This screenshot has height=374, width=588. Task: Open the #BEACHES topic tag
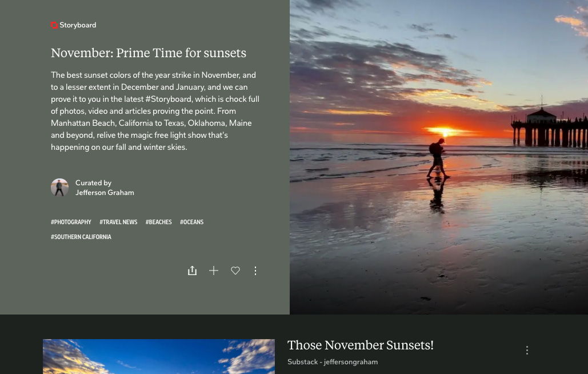click(159, 222)
